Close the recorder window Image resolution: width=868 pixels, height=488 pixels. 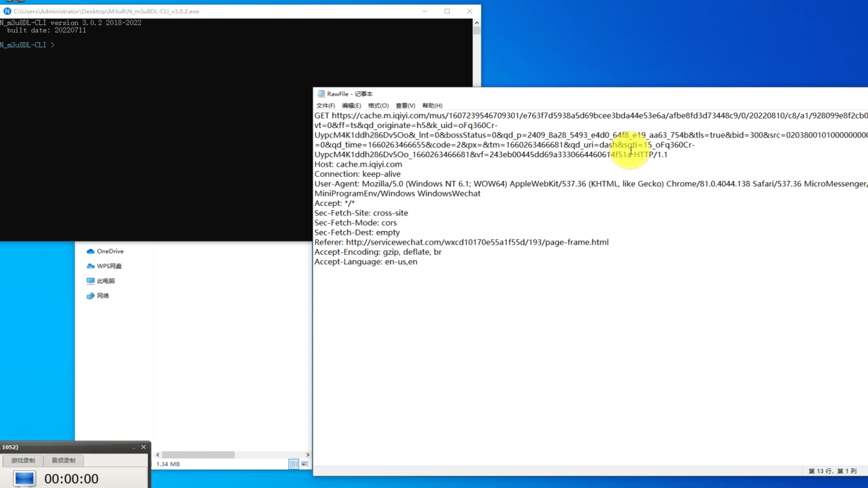pyautogui.click(x=143, y=447)
